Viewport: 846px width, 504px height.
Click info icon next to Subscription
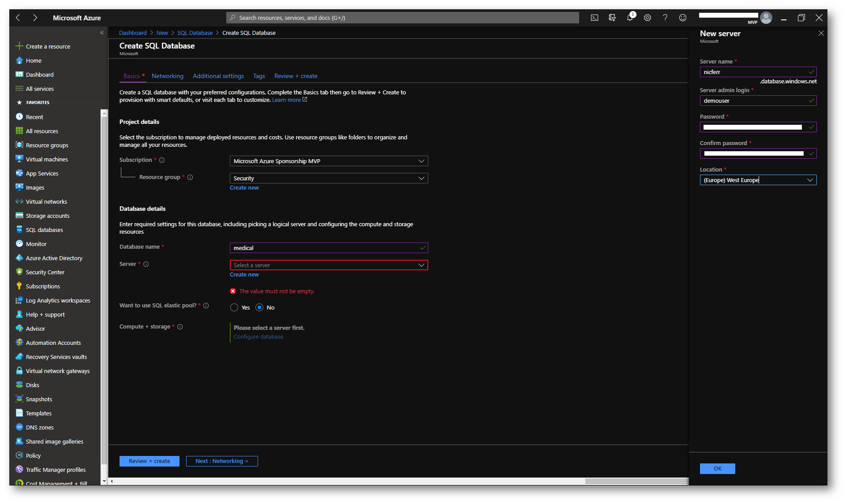tap(162, 160)
